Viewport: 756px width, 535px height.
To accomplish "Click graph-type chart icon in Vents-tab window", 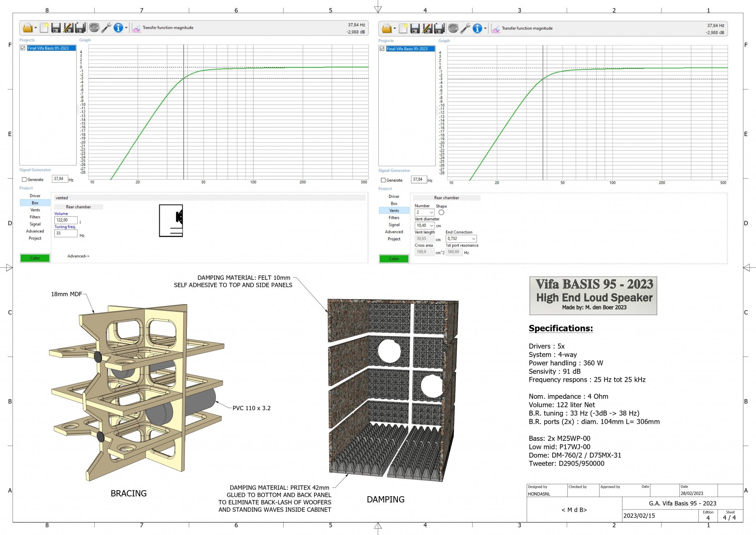I will click(x=496, y=29).
